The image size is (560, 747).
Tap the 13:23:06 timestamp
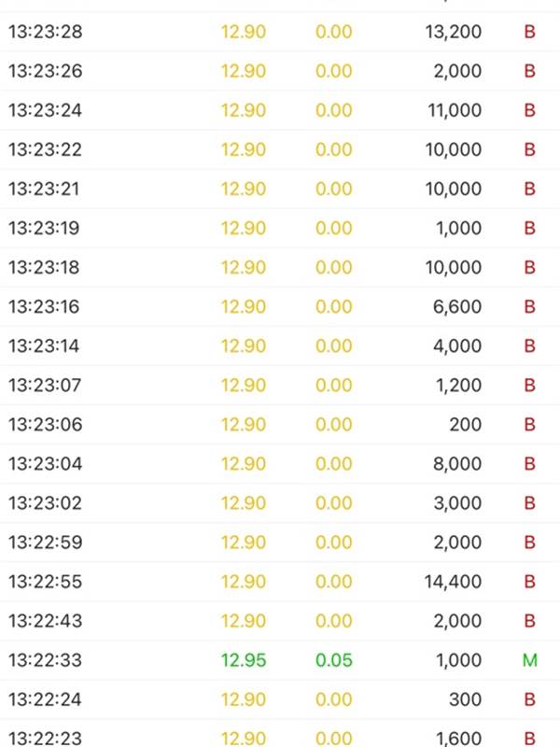pos(45,425)
